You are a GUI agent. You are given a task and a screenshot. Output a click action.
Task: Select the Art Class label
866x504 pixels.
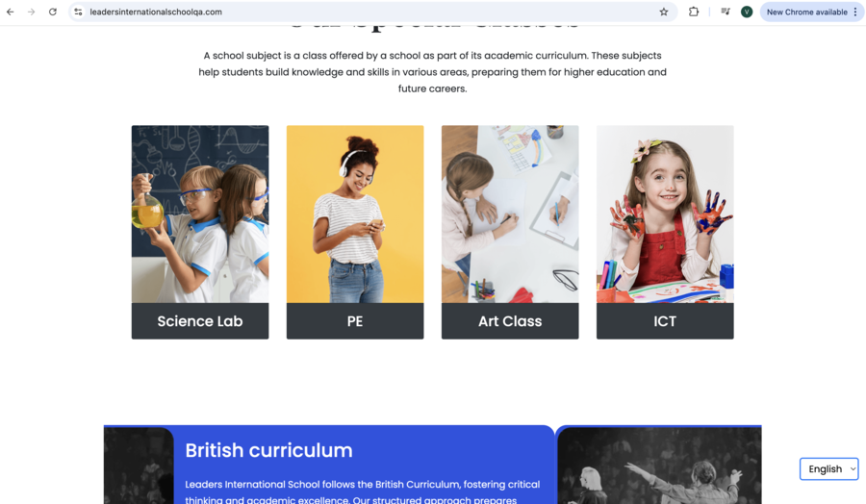[510, 320]
